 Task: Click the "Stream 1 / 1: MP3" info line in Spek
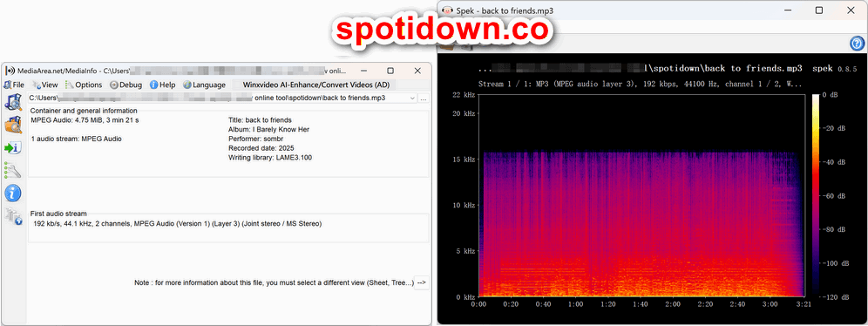(x=640, y=85)
